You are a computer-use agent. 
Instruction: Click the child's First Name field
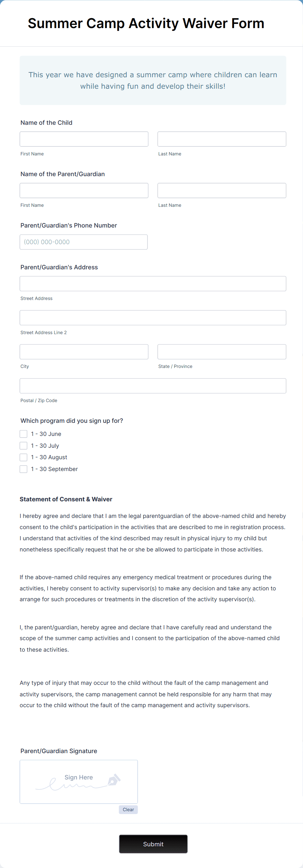click(x=84, y=139)
